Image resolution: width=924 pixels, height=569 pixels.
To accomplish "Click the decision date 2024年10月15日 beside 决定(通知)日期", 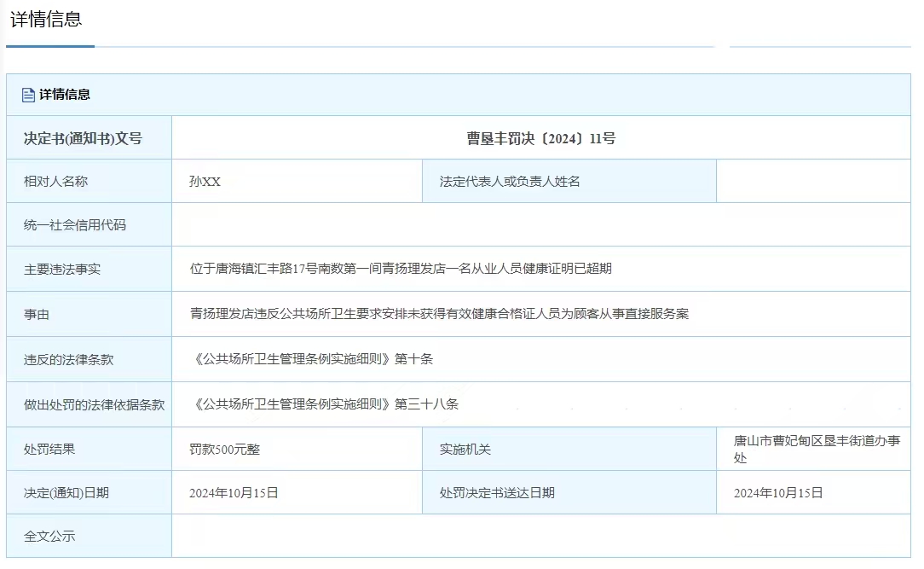I will [234, 493].
